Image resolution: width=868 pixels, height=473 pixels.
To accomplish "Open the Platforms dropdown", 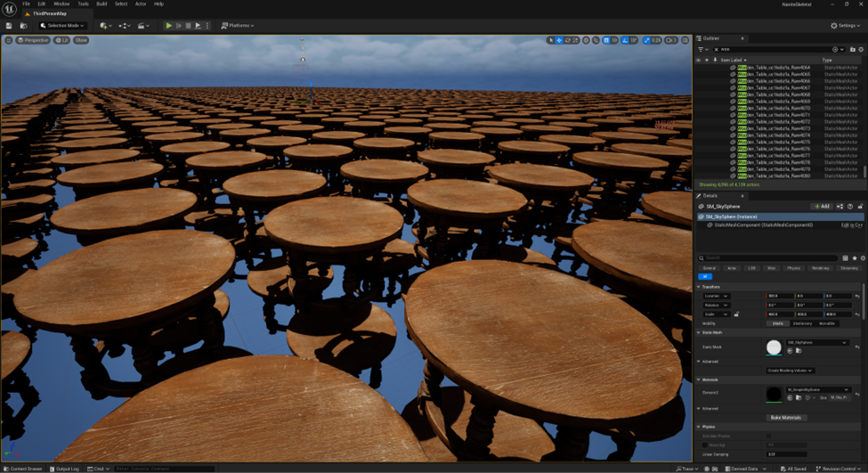I will (x=238, y=26).
